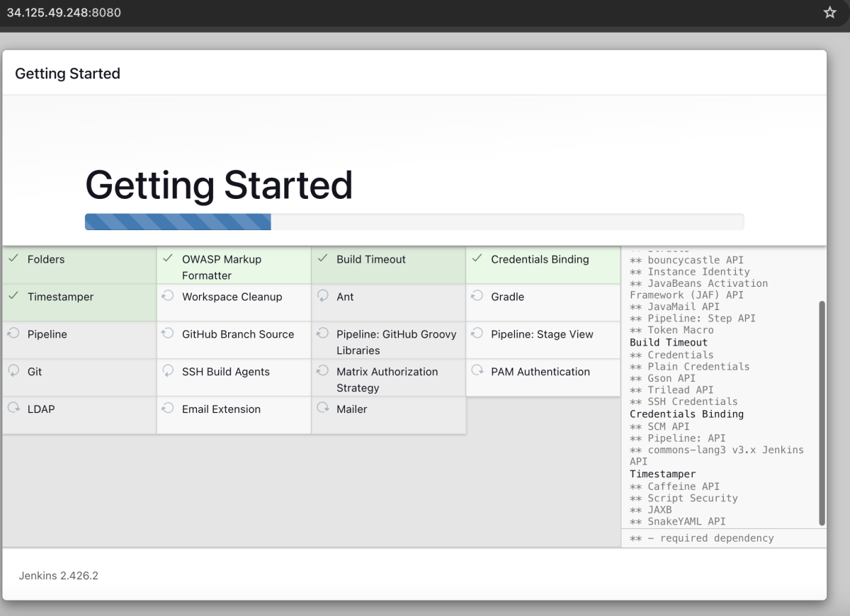
Task: Click the Pipeline: Stage View plugin cell
Action: pos(543,341)
